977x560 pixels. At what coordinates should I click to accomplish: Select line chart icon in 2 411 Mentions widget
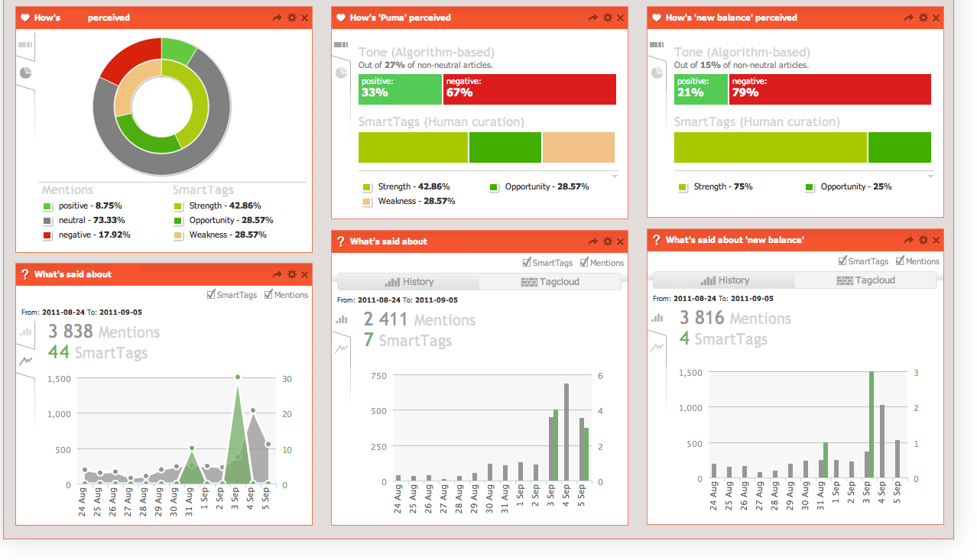pos(342,348)
